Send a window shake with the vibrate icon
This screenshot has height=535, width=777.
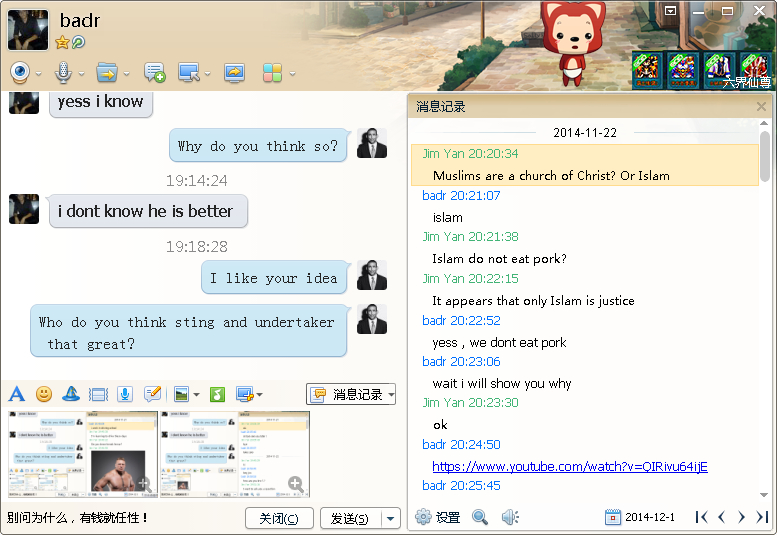pyautogui.click(x=98, y=394)
